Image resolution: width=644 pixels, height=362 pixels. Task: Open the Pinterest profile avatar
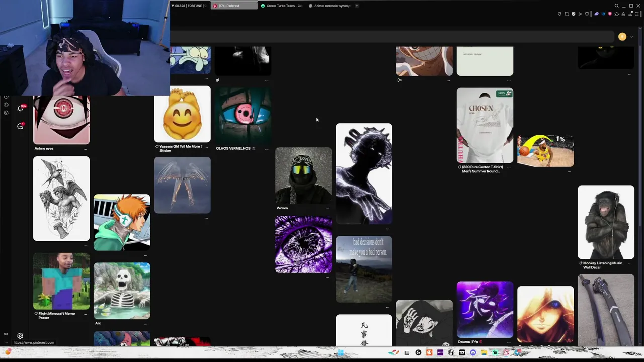click(622, 37)
